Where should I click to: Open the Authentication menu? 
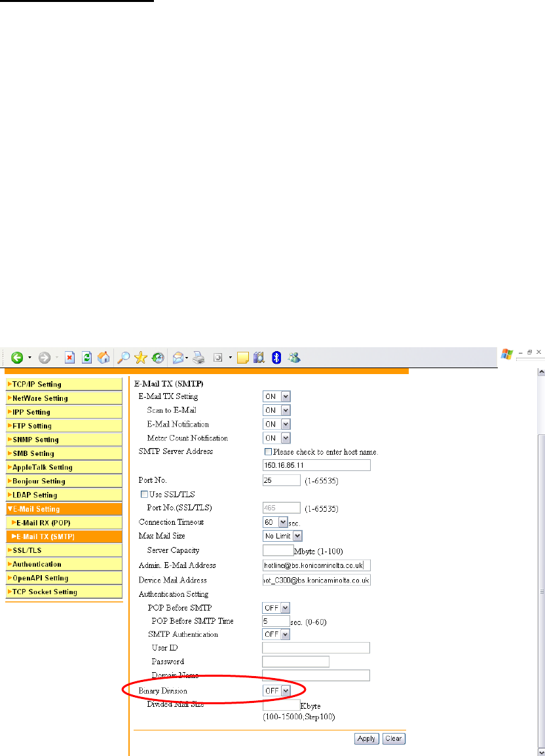(x=64, y=564)
